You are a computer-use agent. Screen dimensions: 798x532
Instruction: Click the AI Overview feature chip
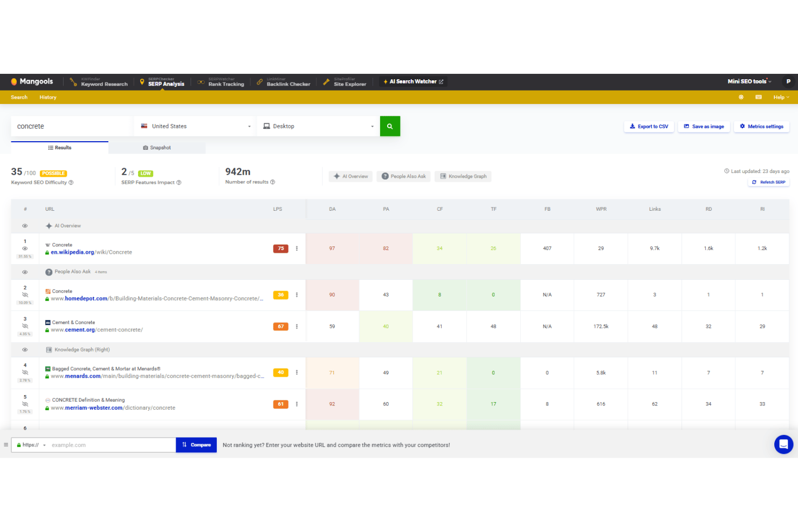[350, 176]
